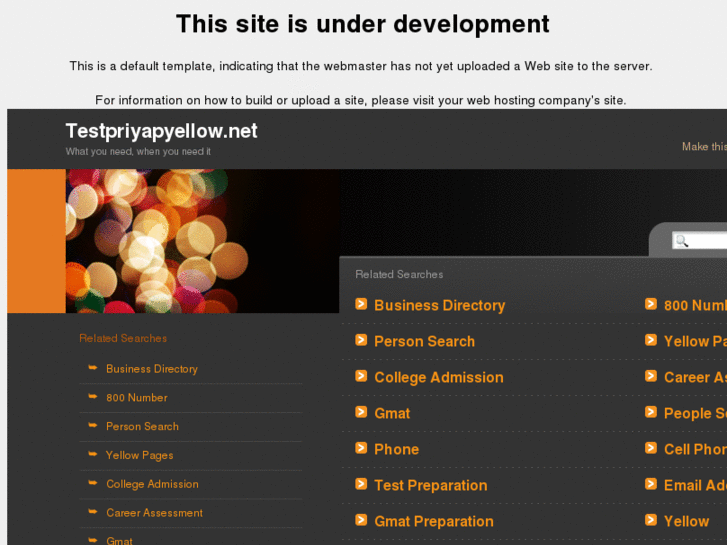Click the 'This site is under development' heading

click(x=363, y=24)
